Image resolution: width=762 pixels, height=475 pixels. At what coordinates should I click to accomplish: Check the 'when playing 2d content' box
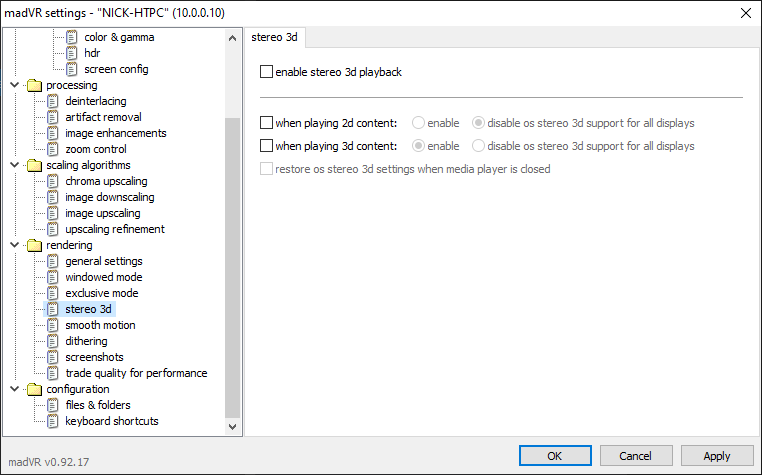pyautogui.click(x=266, y=123)
